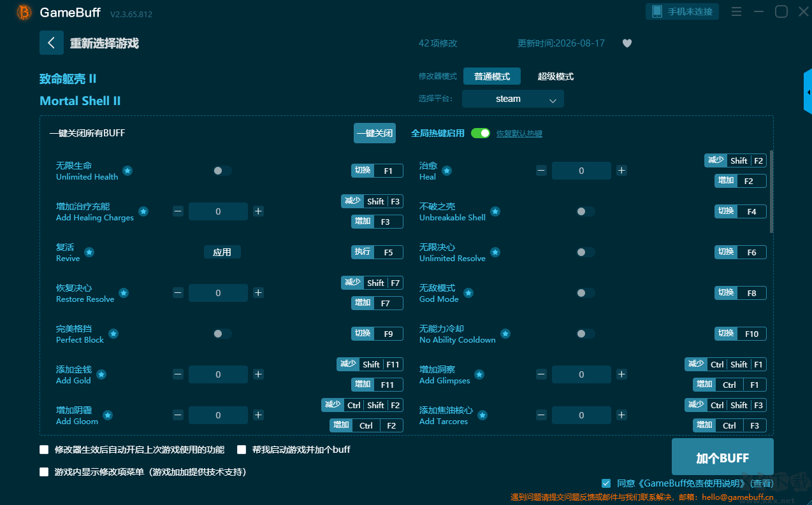Click star icon next to Unbreakable Shell
Image resolution: width=812 pixels, height=505 pixels.
[495, 211]
